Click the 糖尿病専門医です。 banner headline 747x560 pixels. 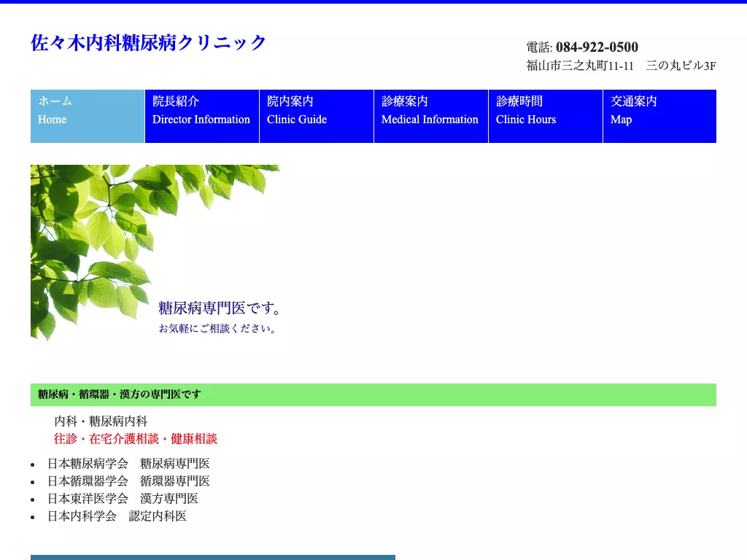point(219,308)
